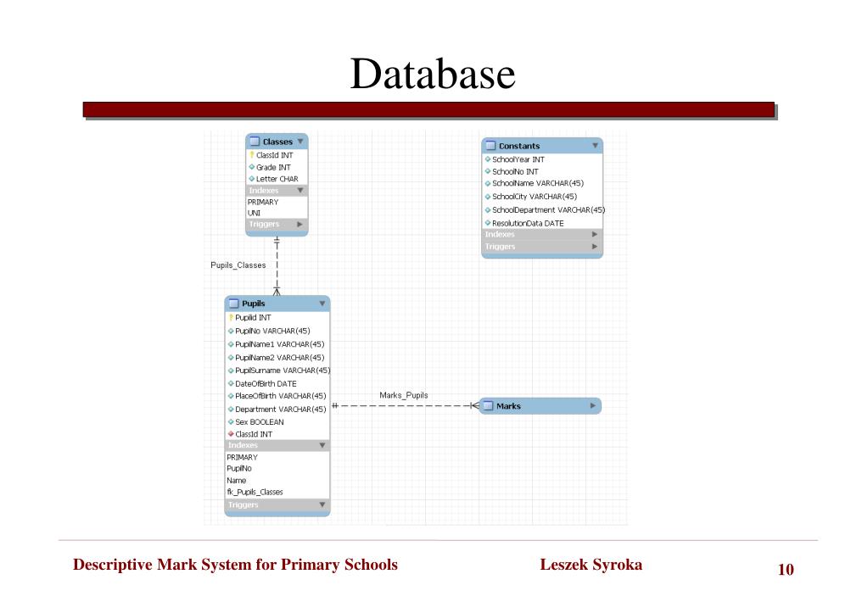Viewport: 868px width, 613px height.
Task: Collapse the Pupils table with its header arrow
Action: click(x=322, y=304)
